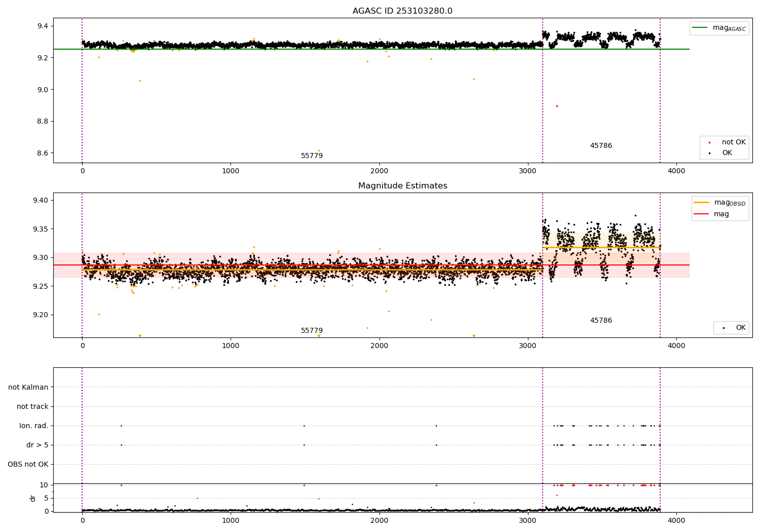Click the isolated red 'not OK' point near 8.9

point(557,106)
